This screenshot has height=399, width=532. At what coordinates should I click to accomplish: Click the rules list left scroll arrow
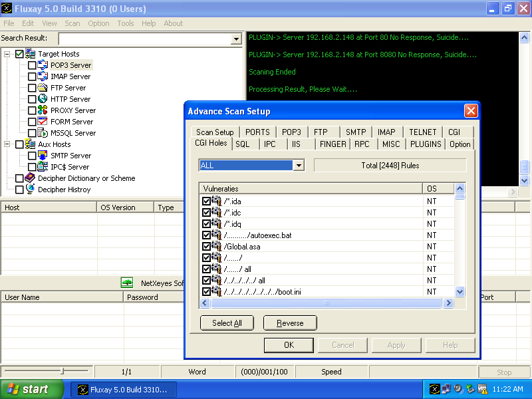tap(205, 303)
